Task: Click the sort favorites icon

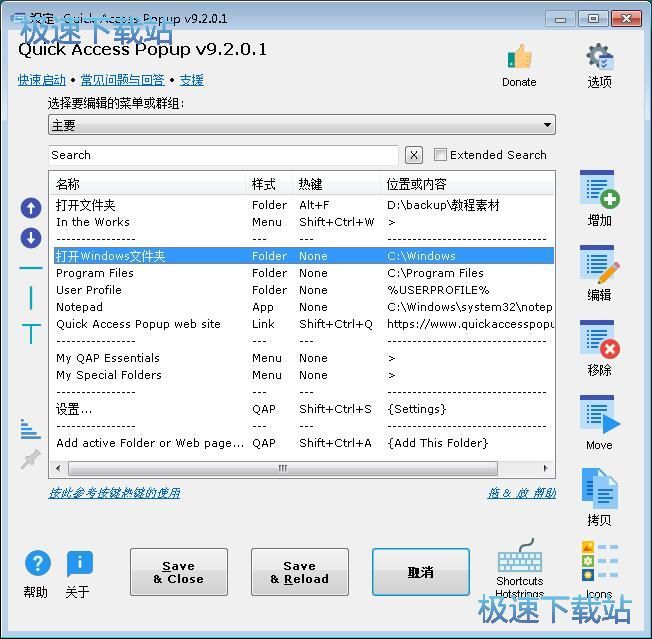Action: pyautogui.click(x=31, y=429)
